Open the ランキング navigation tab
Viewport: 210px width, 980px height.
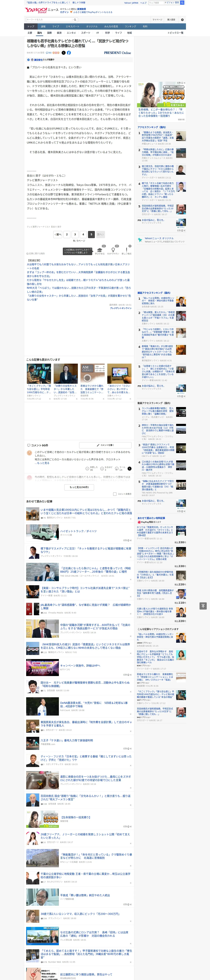130,27
